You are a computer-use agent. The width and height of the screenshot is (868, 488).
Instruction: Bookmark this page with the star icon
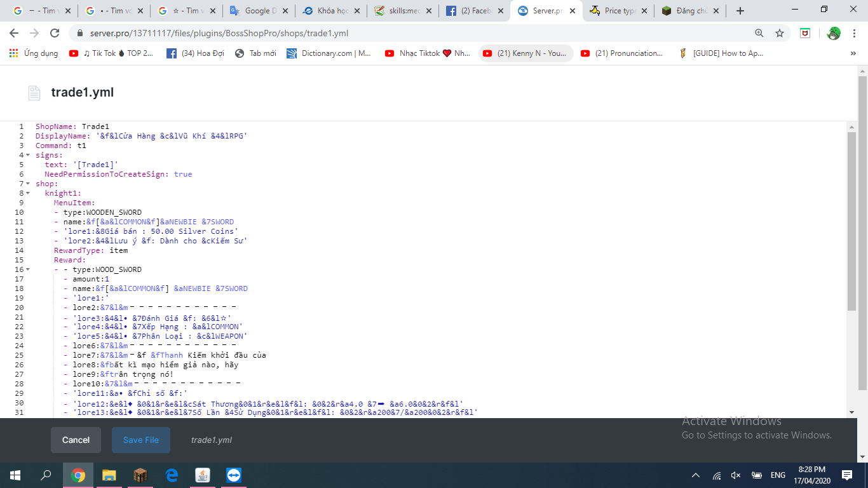[780, 33]
